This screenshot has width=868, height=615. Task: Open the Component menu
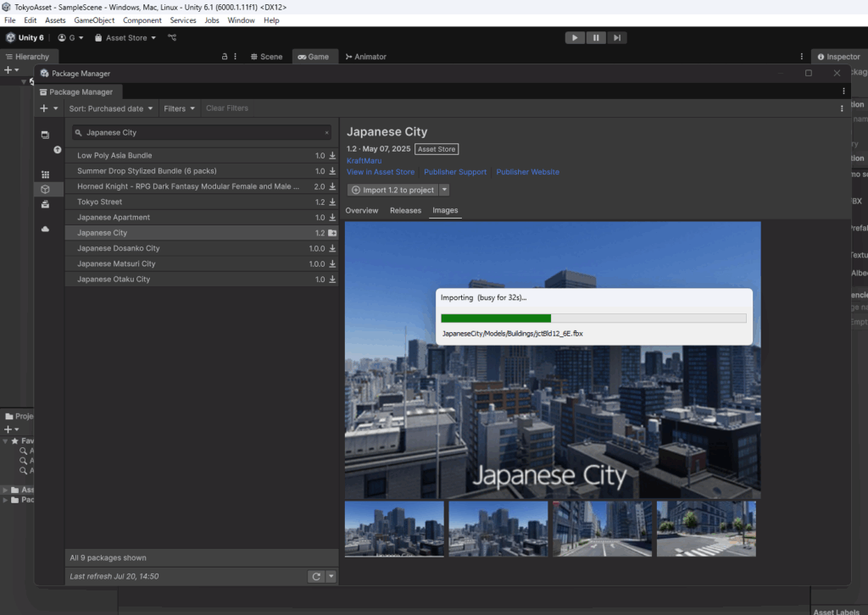[x=142, y=20]
